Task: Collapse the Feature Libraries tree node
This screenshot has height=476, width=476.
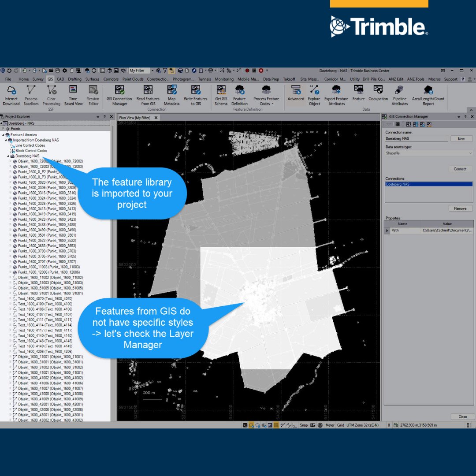Action: tap(3, 135)
